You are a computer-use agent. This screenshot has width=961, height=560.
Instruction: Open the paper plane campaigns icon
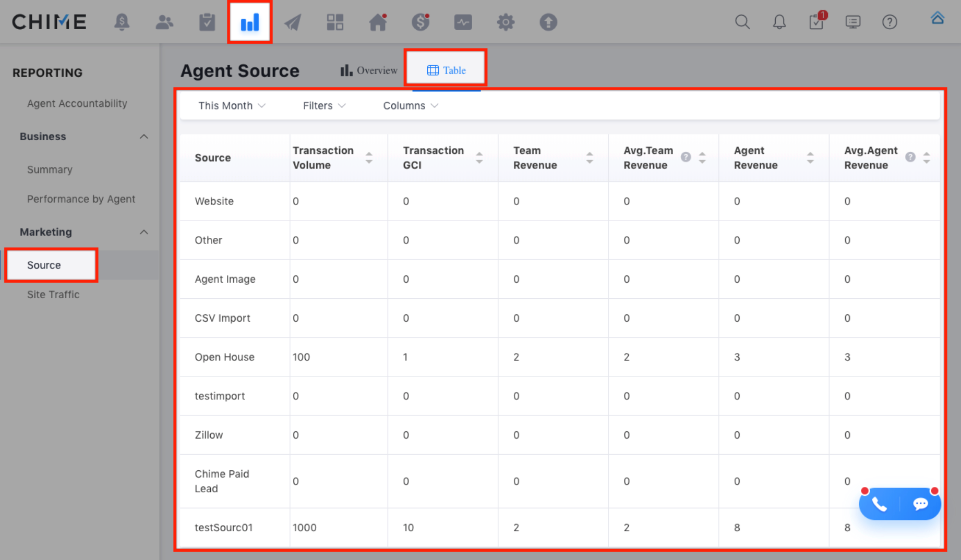(293, 22)
